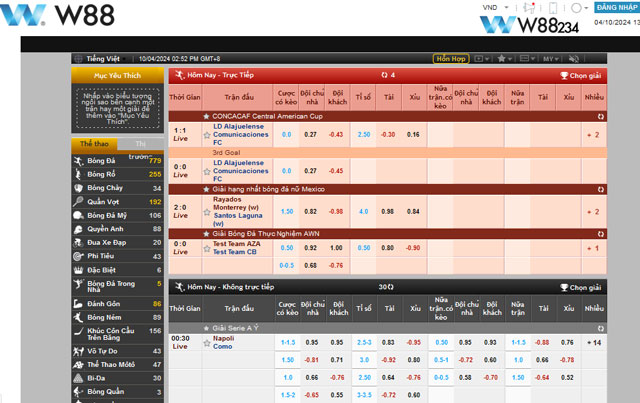Favorite the Giải Bóng Đá Thực Nghiệm AWN league star

pos(207,234)
